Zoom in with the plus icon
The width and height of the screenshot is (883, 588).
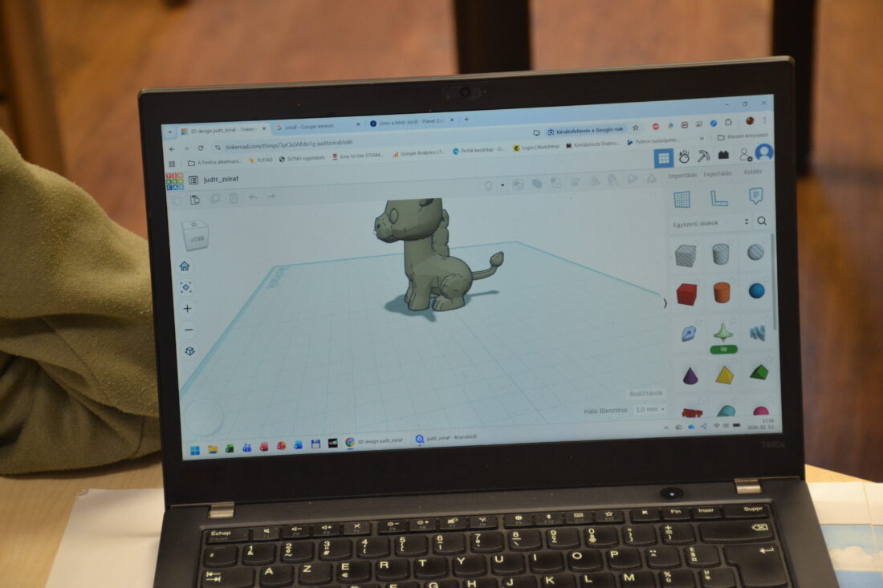click(x=188, y=309)
